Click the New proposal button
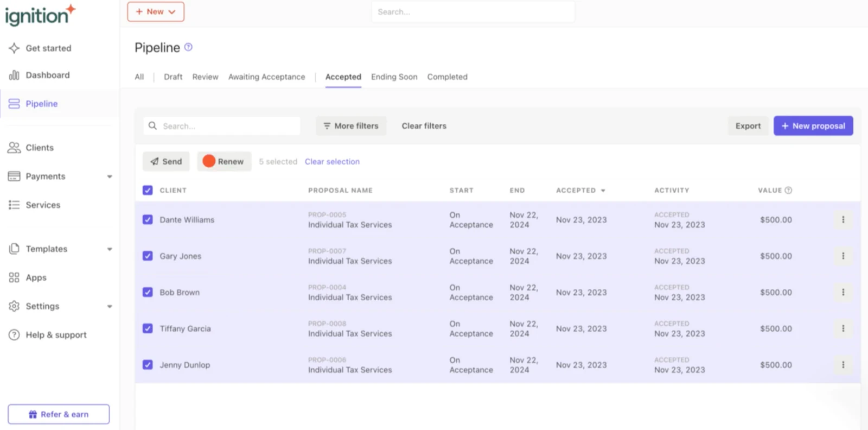 (x=813, y=126)
